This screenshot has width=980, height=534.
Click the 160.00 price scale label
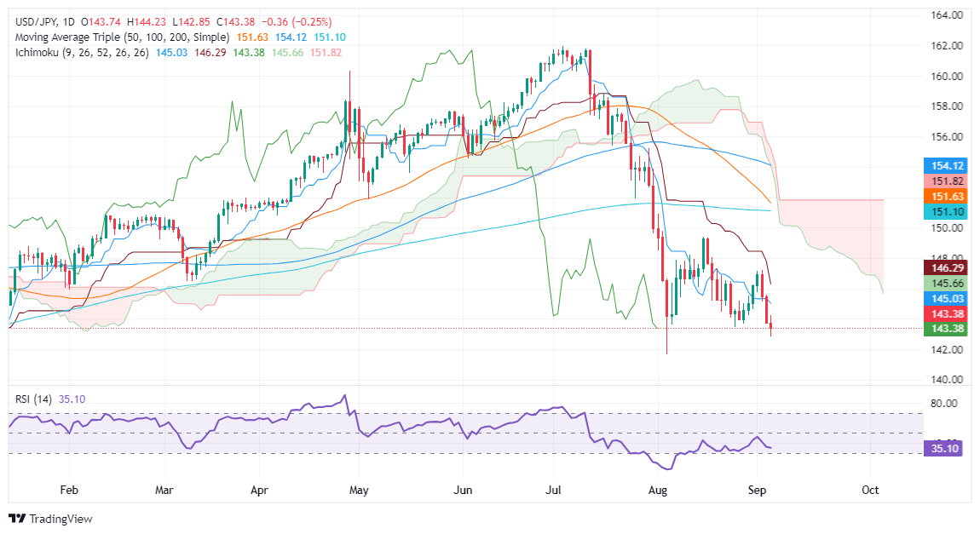point(947,76)
